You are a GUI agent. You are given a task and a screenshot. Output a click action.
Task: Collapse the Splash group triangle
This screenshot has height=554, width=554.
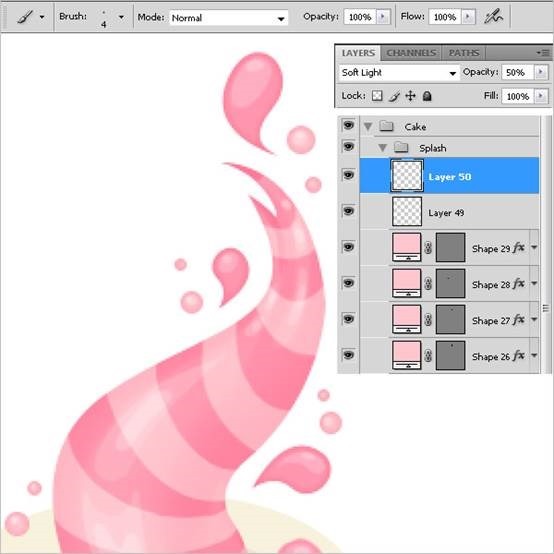pos(382,148)
